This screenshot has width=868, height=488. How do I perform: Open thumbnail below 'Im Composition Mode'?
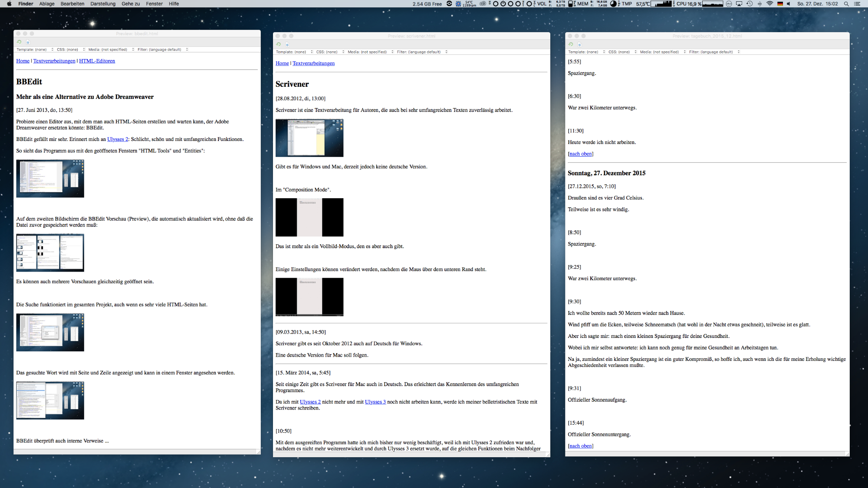[x=309, y=217]
